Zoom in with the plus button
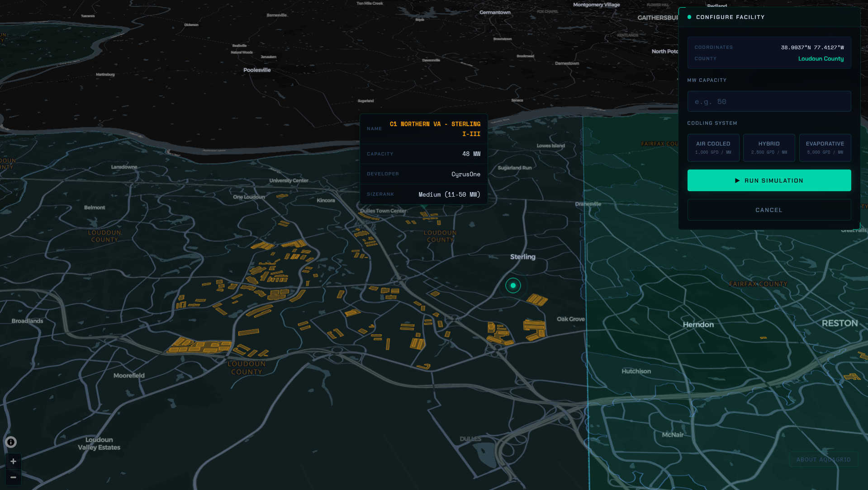 (x=13, y=462)
